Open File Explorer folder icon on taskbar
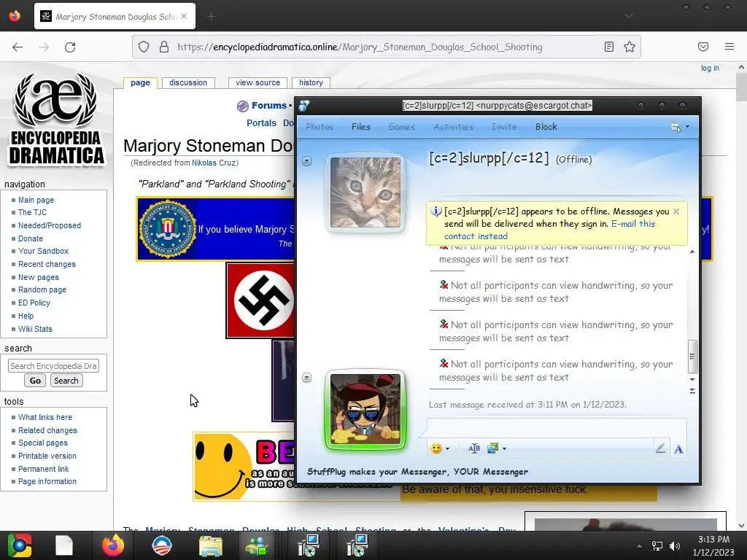The width and height of the screenshot is (747, 560). click(x=211, y=546)
